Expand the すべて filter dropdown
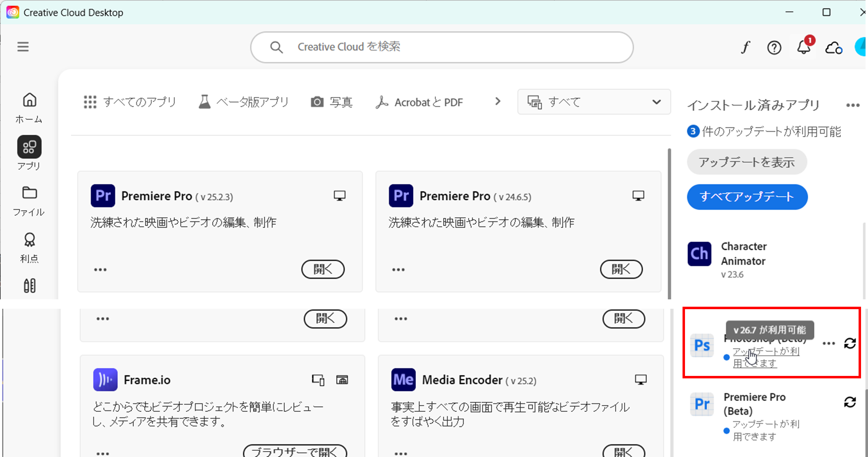Image resolution: width=868 pixels, height=457 pixels. [594, 102]
